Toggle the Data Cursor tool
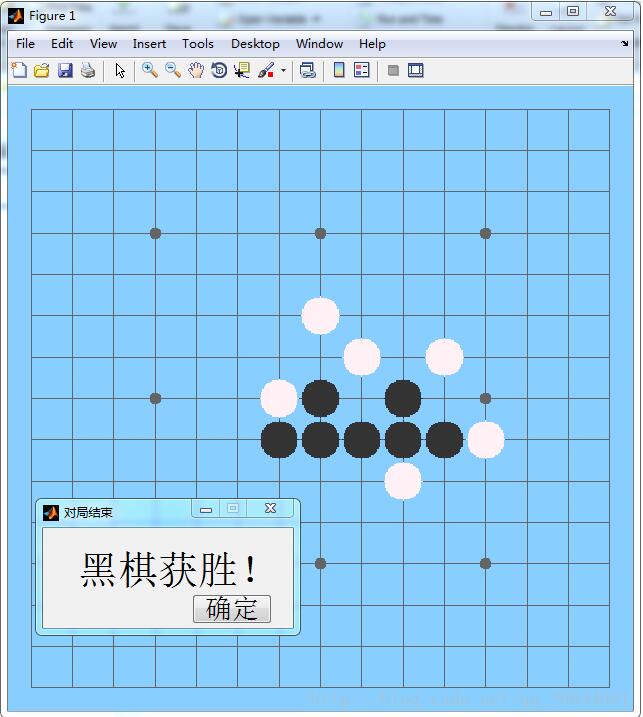The image size is (643, 717). [x=242, y=70]
